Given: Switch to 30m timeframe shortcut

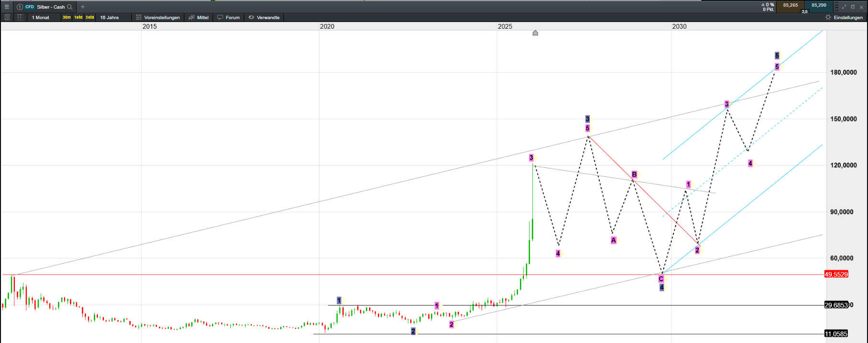Looking at the screenshot, I should click(67, 18).
